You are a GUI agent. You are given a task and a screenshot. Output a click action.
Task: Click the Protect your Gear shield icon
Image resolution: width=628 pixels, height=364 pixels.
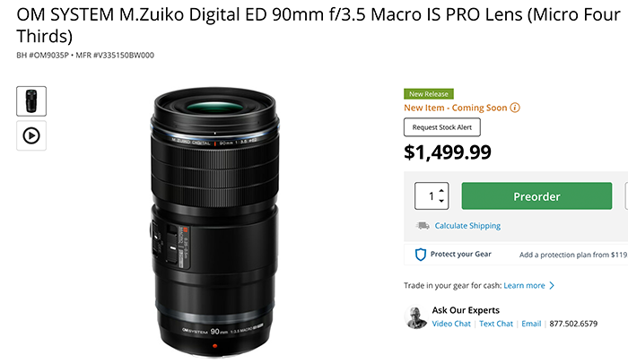click(x=420, y=255)
